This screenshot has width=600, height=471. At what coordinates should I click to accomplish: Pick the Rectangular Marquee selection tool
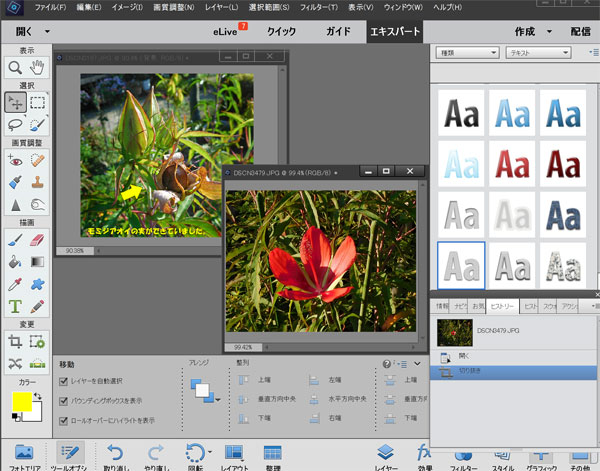click(x=38, y=101)
